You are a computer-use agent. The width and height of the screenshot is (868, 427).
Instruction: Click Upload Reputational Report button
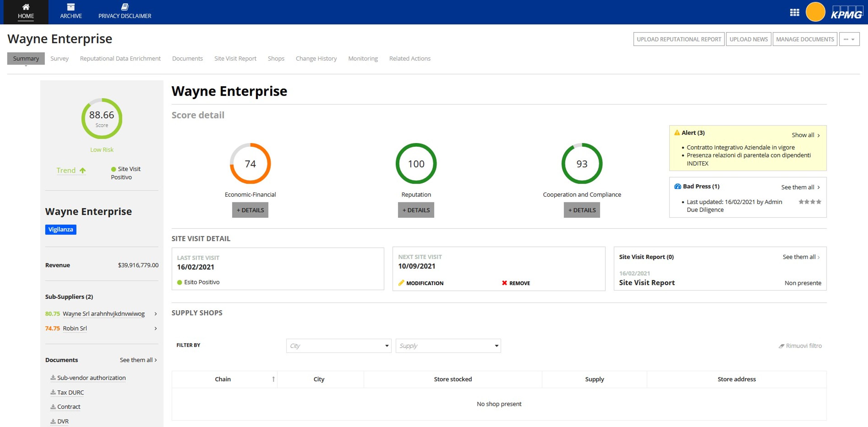(679, 39)
